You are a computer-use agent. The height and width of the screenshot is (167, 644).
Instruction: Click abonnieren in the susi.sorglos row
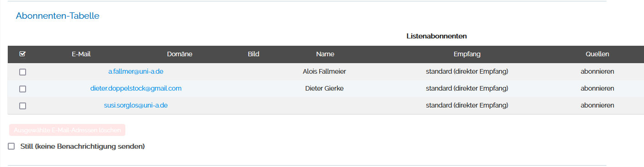[x=597, y=105]
